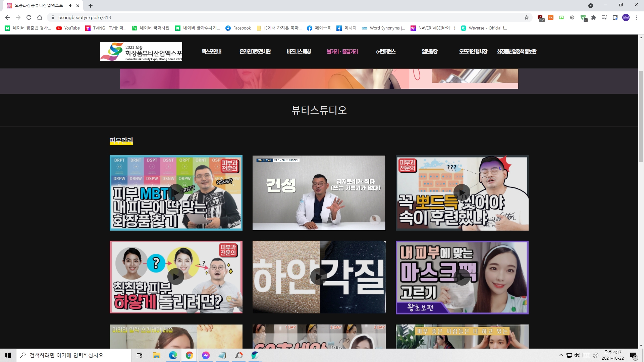Open the media control playlist icon
This screenshot has width=644, height=362.
pos(604,17)
